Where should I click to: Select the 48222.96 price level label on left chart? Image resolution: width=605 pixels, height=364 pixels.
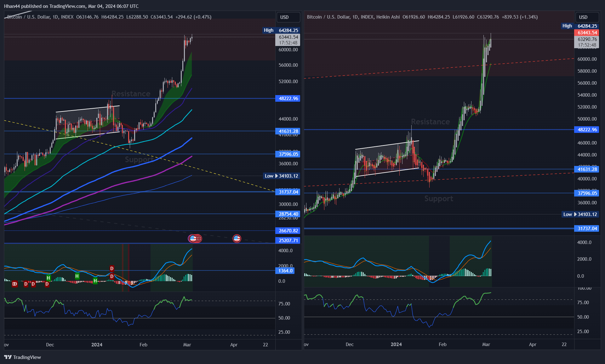pos(288,99)
